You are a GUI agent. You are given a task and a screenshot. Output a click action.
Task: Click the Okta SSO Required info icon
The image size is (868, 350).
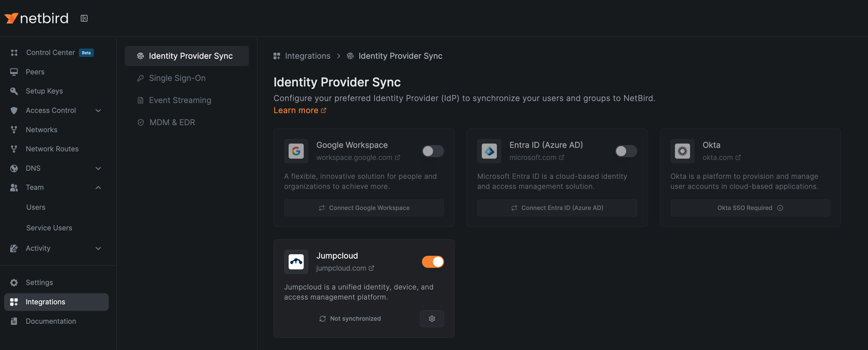coord(780,208)
